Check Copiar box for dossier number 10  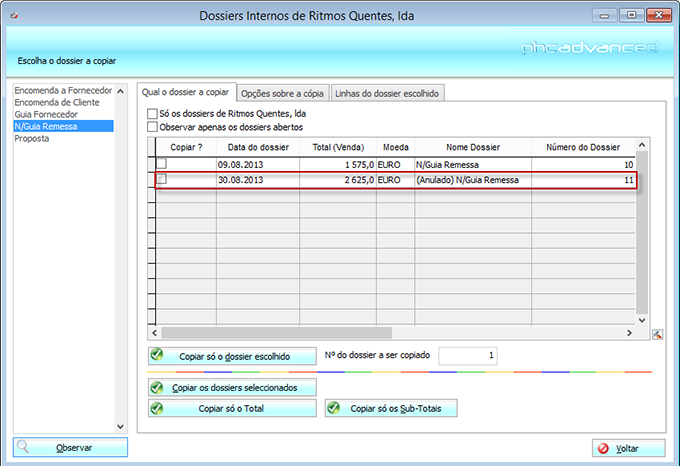161,164
